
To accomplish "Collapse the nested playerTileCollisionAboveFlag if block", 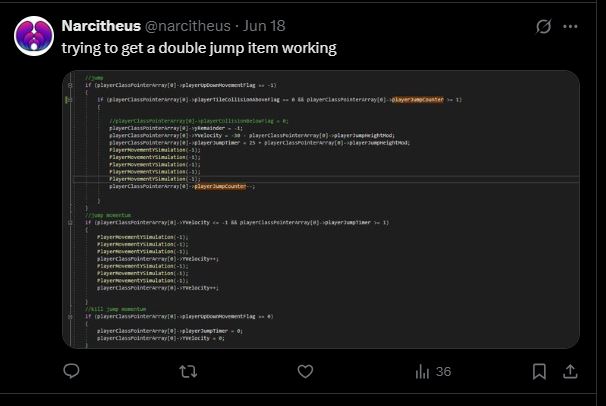I will 70,100.
